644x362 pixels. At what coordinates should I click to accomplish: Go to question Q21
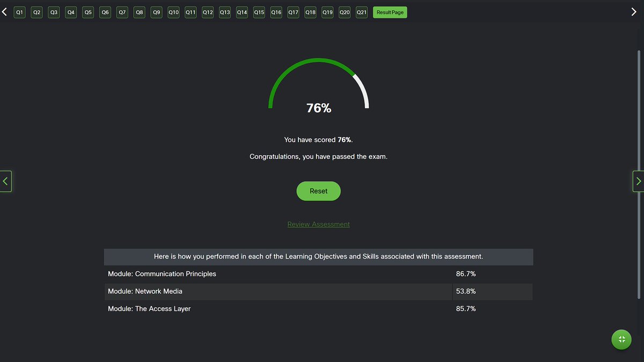[362, 12]
